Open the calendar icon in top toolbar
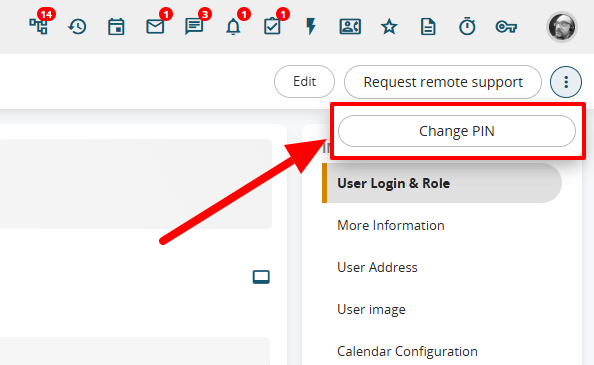 click(x=116, y=27)
